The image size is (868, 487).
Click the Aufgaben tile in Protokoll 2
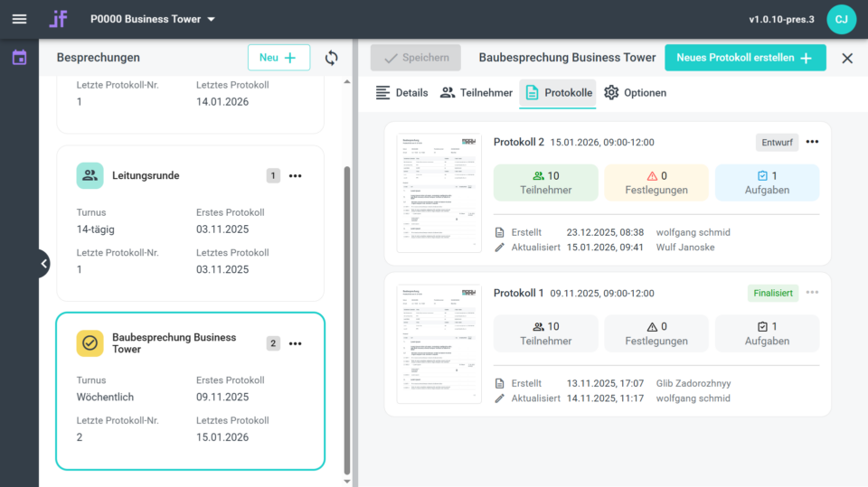[767, 183]
